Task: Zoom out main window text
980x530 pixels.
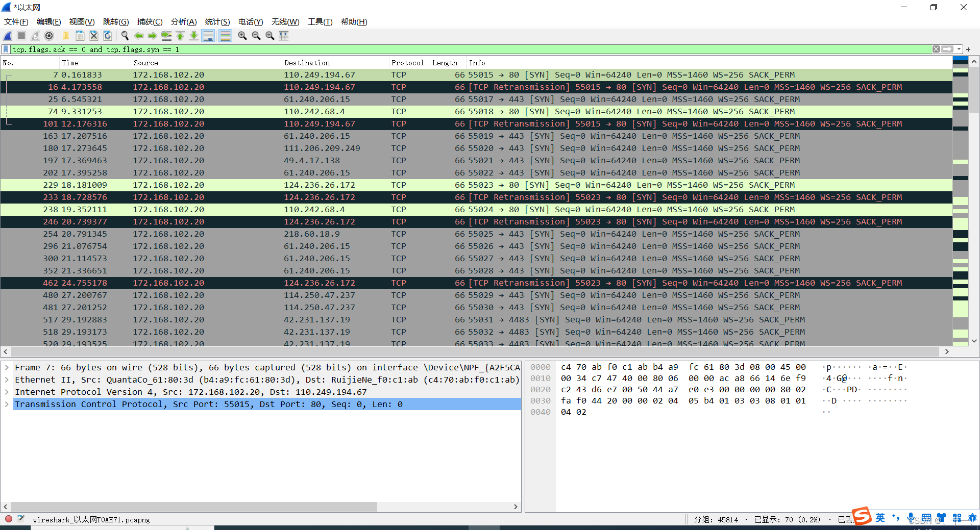Action: pos(256,36)
